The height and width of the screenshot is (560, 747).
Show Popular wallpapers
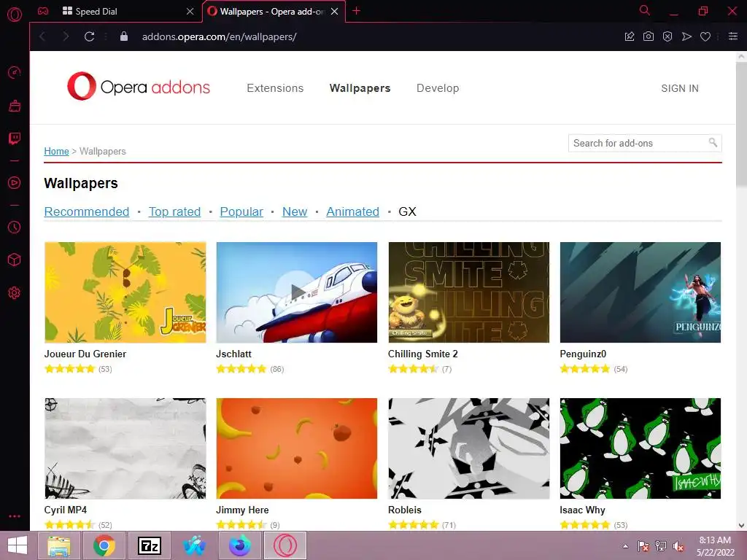(x=241, y=211)
